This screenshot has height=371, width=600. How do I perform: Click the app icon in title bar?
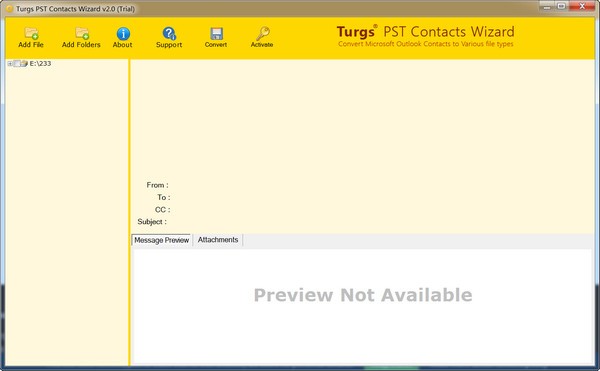[x=10, y=9]
